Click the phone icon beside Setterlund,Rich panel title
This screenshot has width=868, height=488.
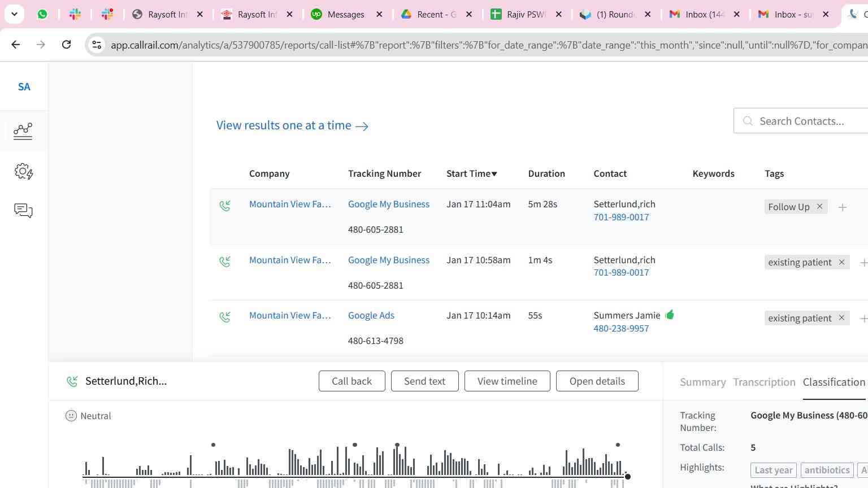72,381
